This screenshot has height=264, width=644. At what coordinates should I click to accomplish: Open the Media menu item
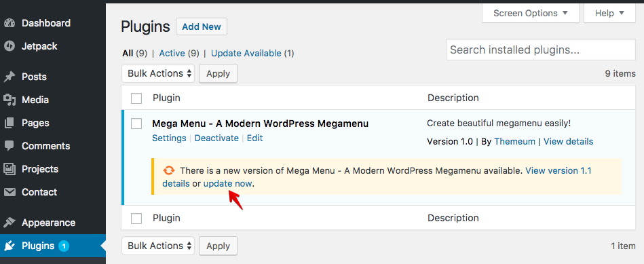pos(52,100)
